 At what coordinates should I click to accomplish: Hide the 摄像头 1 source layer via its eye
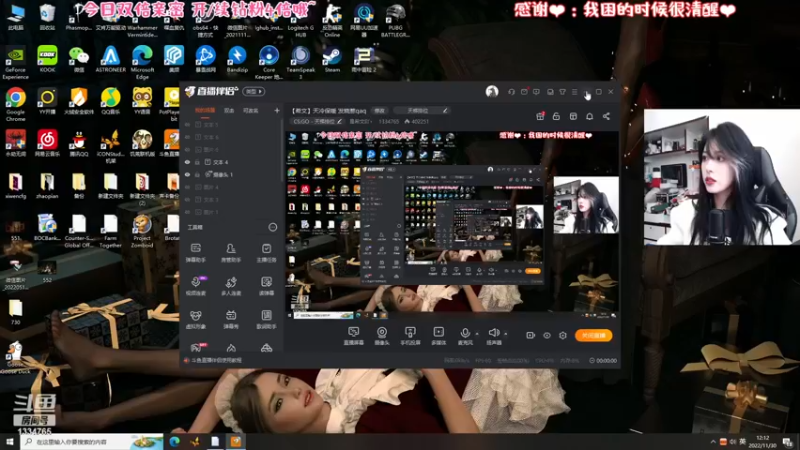(187, 174)
